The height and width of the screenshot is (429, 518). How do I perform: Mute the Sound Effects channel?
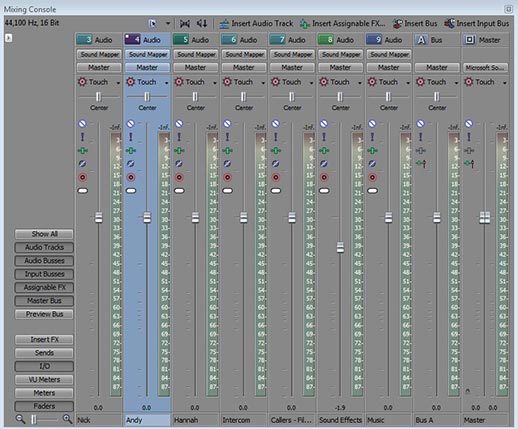tap(324, 124)
